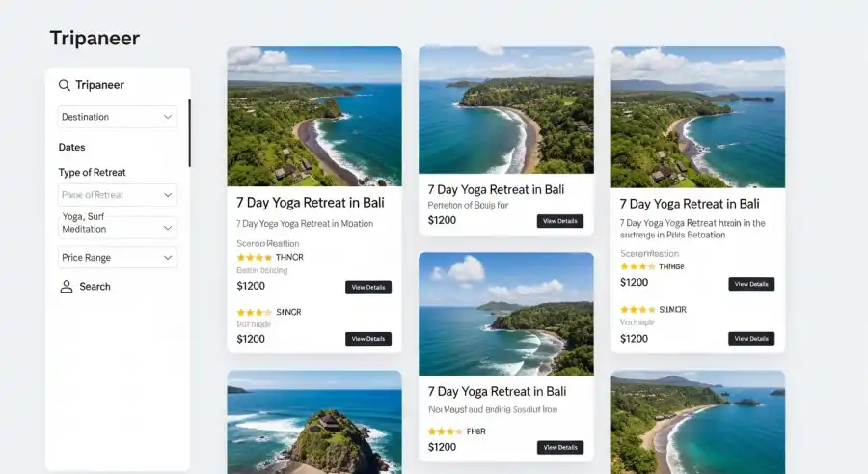Click the person icon beside Search

67,287
